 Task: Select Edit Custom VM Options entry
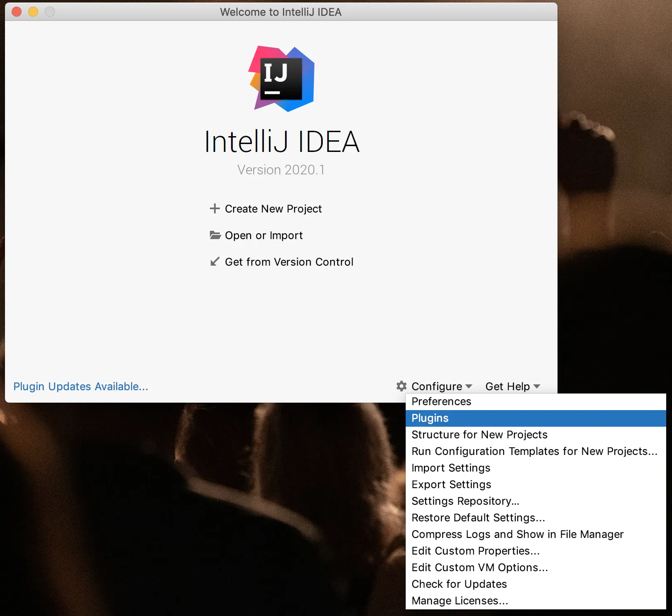536,567
